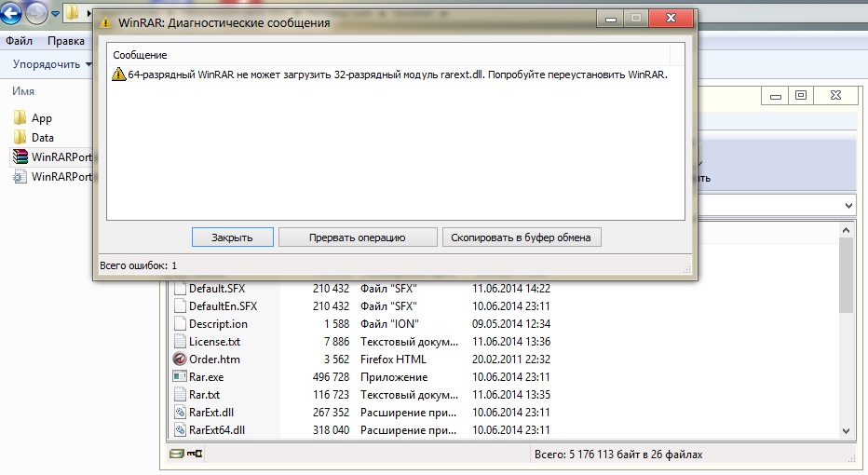Click the License.txt file name
Viewport: 868px width, 475px height.
[x=215, y=342]
